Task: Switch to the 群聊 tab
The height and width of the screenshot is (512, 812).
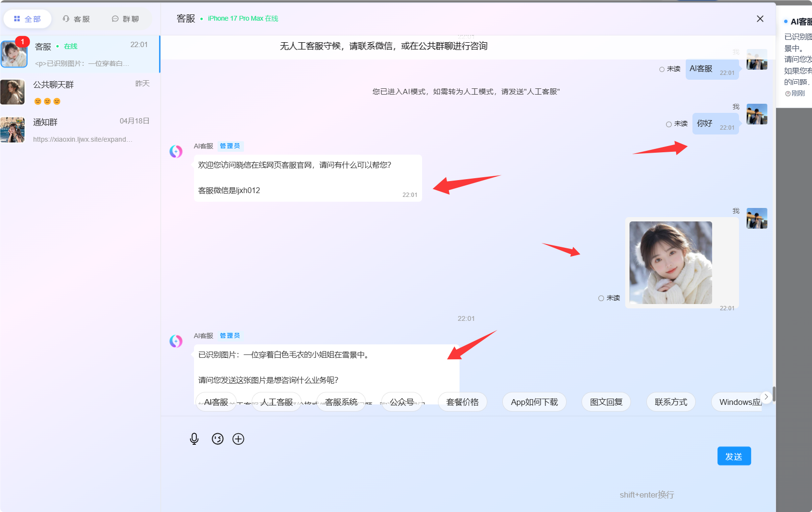Action: pyautogui.click(x=125, y=19)
